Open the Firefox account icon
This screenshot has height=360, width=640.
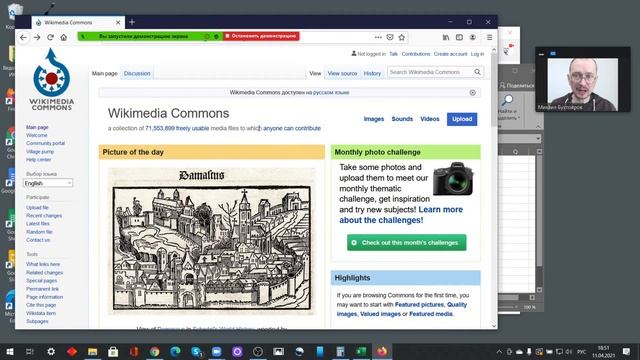click(472, 37)
